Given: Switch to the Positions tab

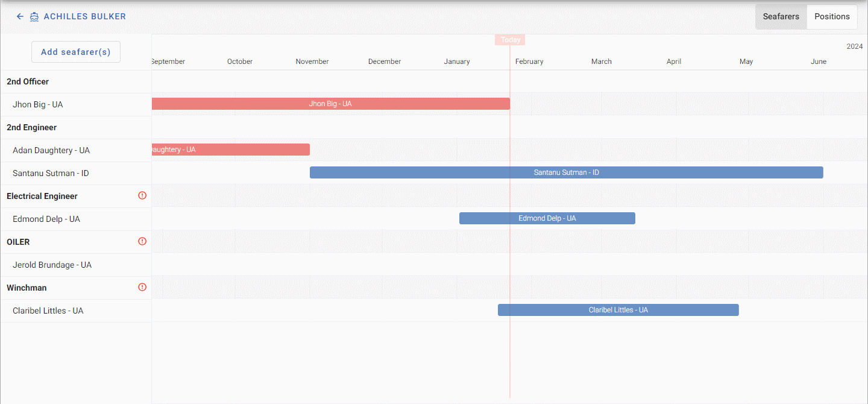Looking at the screenshot, I should pyautogui.click(x=832, y=16).
